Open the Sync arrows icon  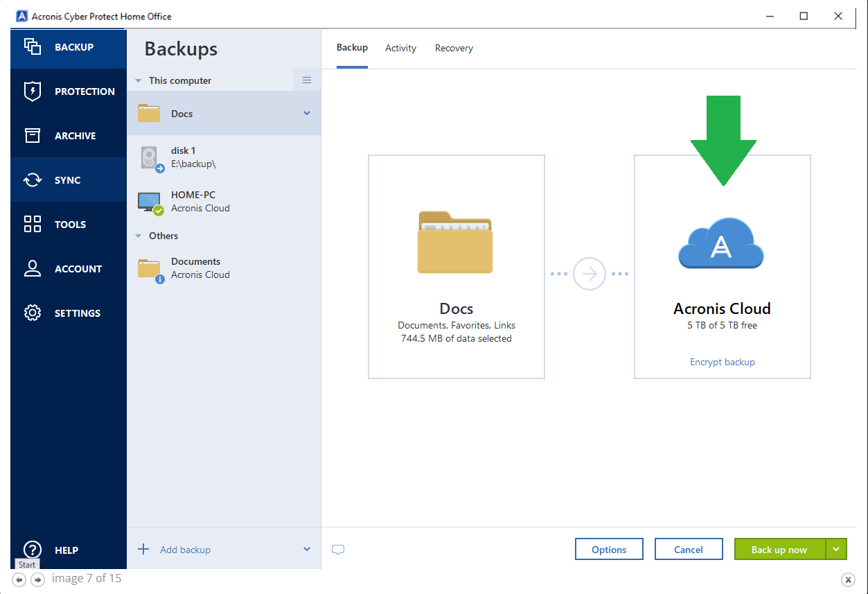click(33, 180)
